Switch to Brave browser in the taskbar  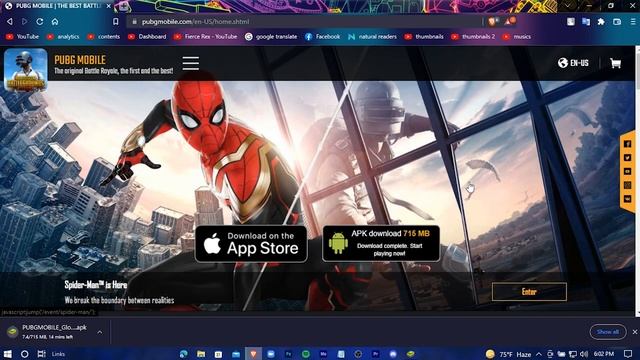(x=253, y=354)
